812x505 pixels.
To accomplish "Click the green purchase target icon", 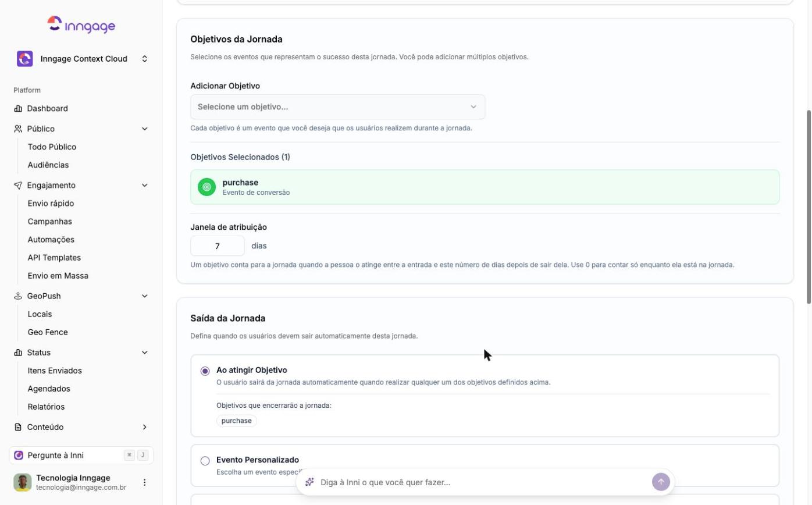I will point(206,187).
